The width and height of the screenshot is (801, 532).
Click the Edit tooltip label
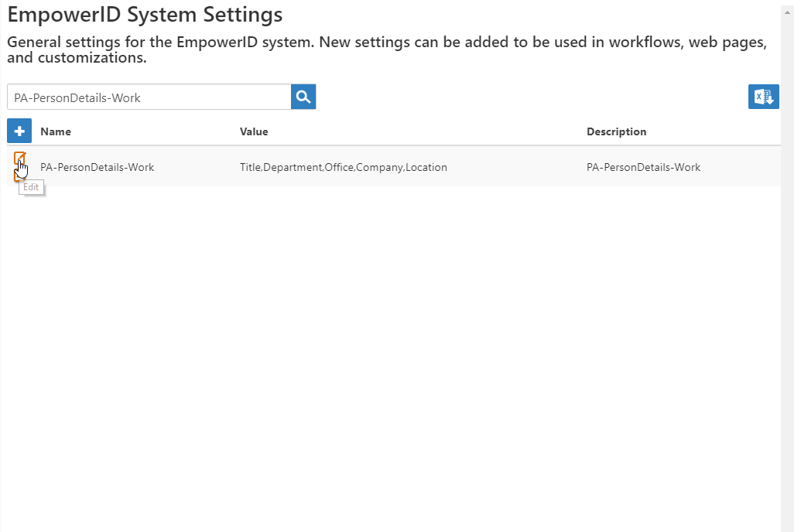tap(31, 186)
